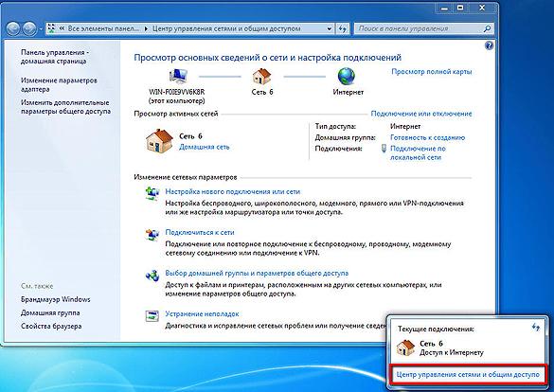Click the Back navigation arrow button

coord(13,28)
